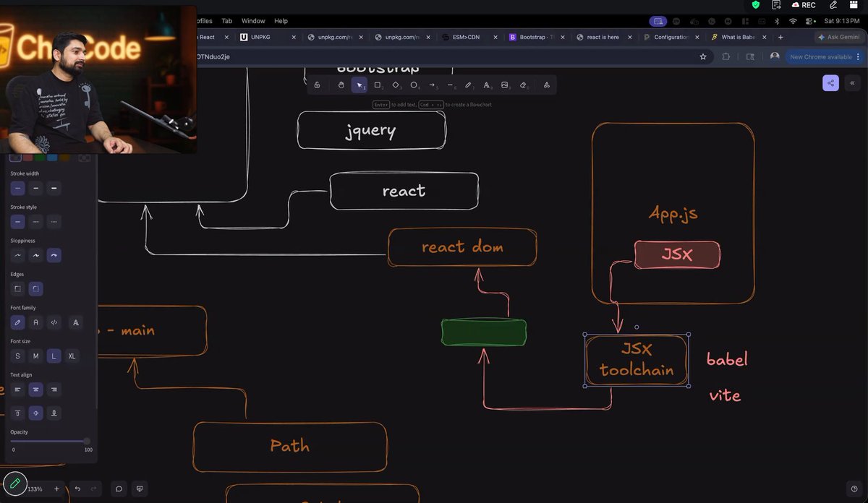Collapse the library sidebar chevron button
The width and height of the screenshot is (868, 503).
[x=852, y=83]
